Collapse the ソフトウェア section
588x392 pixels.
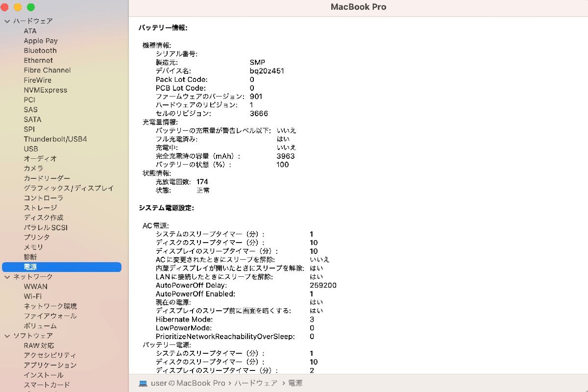(7, 336)
